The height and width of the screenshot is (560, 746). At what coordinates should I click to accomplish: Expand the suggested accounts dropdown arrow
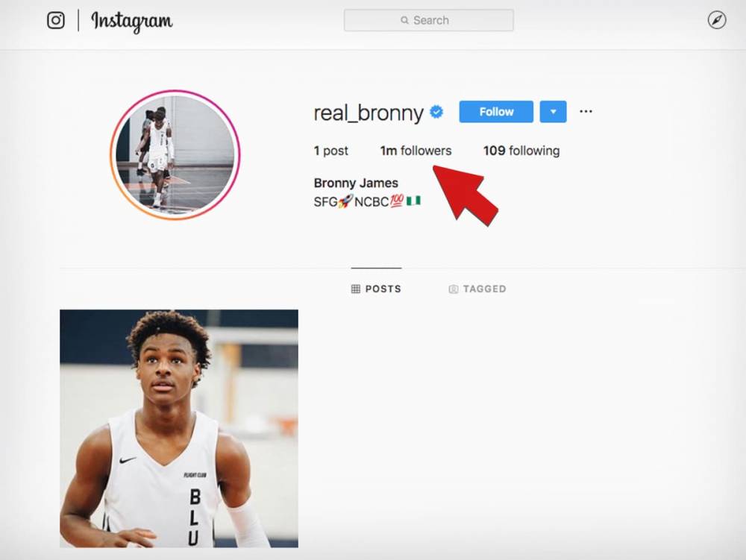tap(553, 112)
